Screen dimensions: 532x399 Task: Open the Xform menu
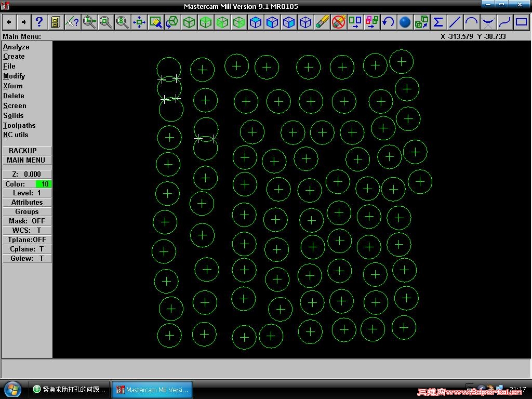coord(13,86)
